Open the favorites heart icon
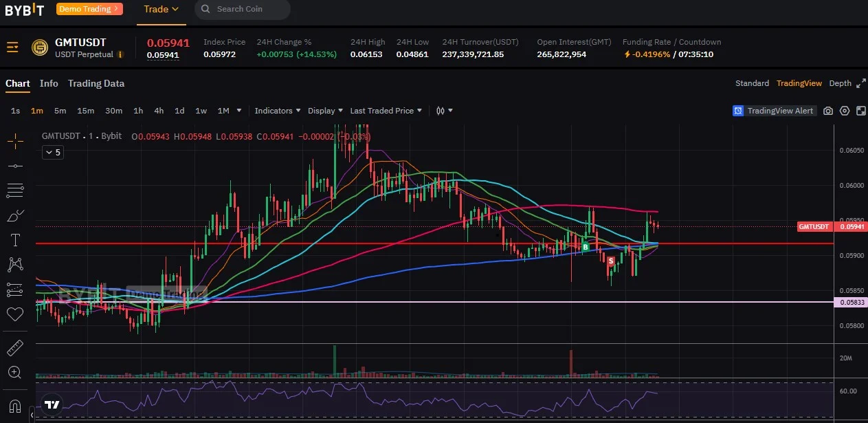The image size is (868, 423). pos(15,314)
